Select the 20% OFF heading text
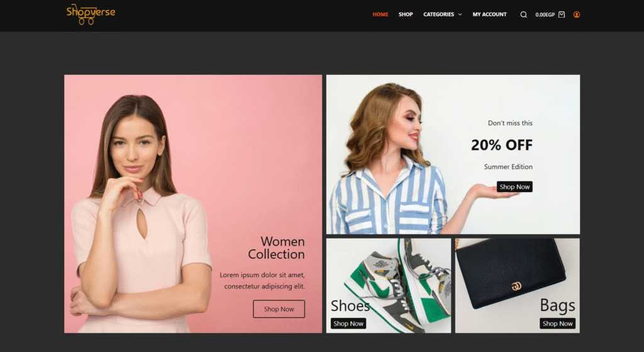Screen dimensions: 644x352 pyautogui.click(x=501, y=145)
